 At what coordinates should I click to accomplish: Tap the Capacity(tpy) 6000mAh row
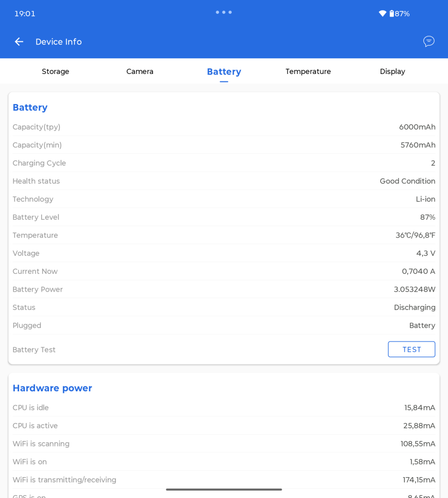pyautogui.click(x=224, y=127)
